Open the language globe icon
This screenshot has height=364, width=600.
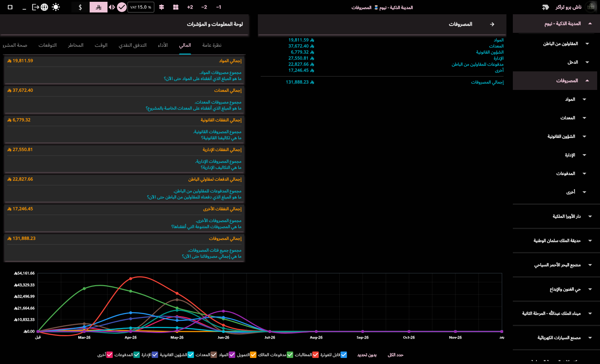click(44, 7)
